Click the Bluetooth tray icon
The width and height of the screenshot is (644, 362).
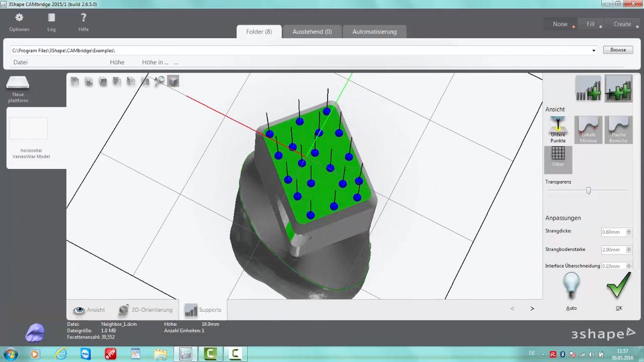(x=563, y=354)
